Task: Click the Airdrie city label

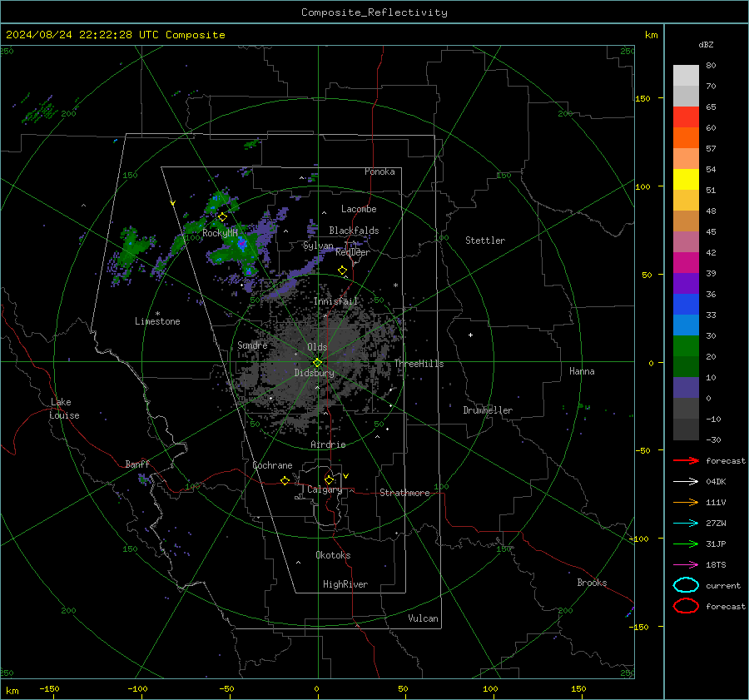Action: pyautogui.click(x=328, y=444)
